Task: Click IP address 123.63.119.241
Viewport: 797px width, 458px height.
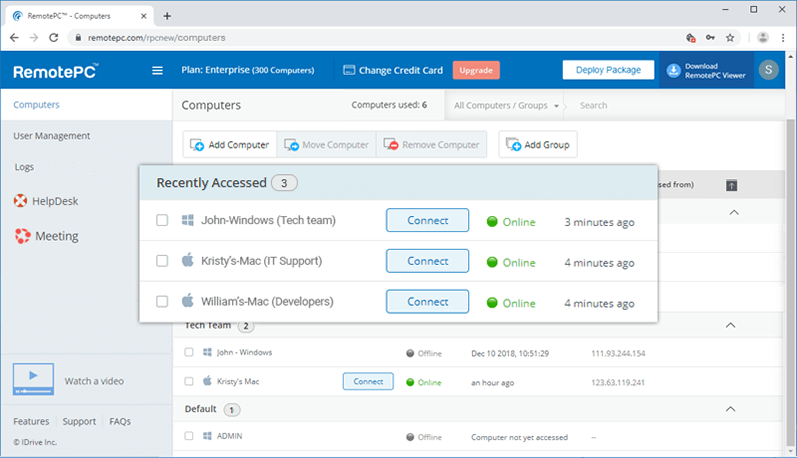Action: [x=618, y=383]
